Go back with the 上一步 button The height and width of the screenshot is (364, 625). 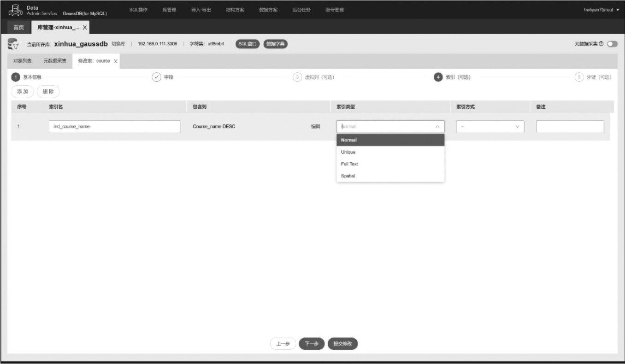(283, 344)
